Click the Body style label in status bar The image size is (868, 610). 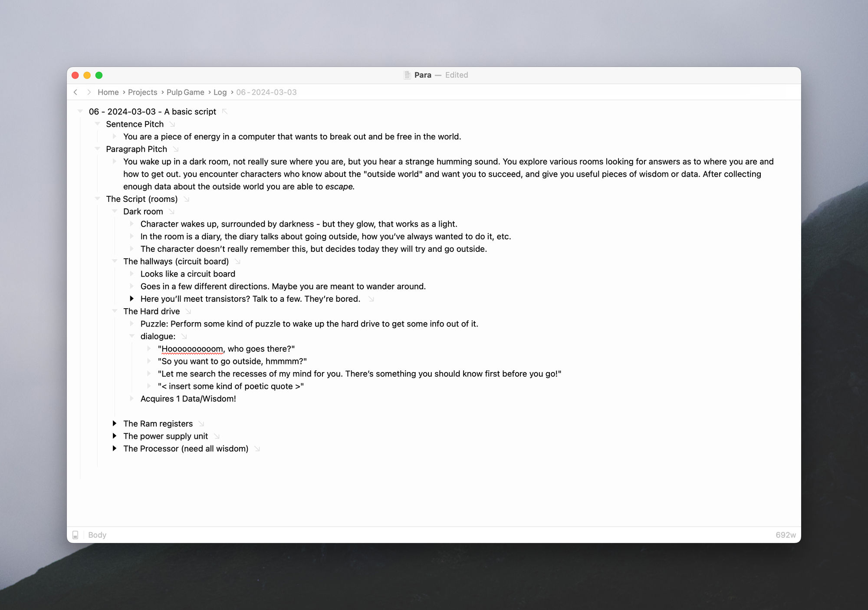click(x=97, y=535)
